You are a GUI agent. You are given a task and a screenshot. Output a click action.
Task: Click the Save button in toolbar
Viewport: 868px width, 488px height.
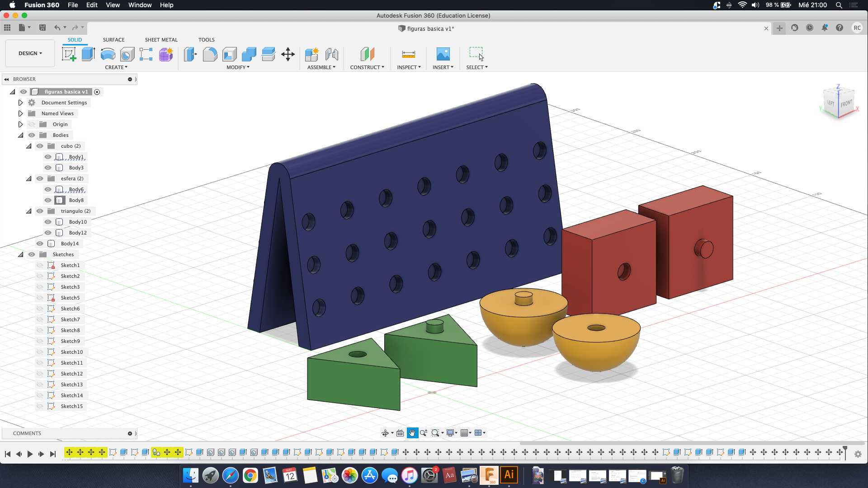coord(42,28)
